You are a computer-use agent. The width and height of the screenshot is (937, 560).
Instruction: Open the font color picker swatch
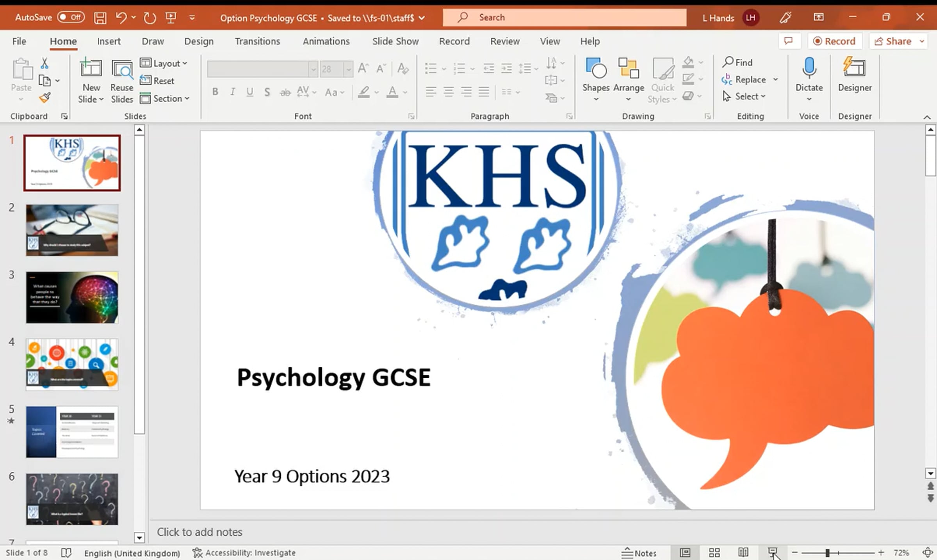click(x=392, y=92)
